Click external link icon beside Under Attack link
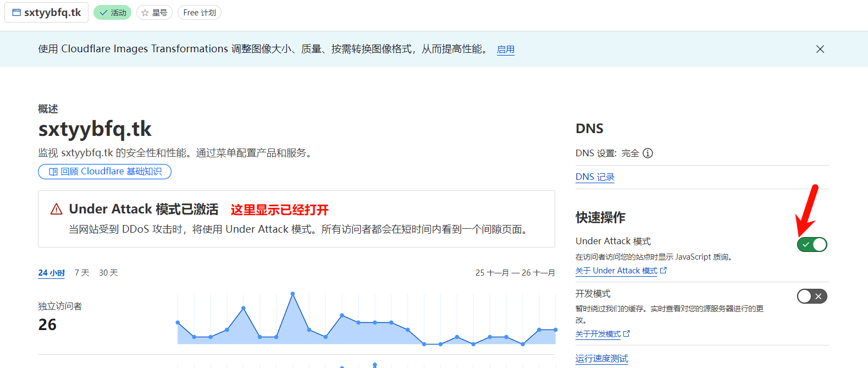 click(664, 271)
